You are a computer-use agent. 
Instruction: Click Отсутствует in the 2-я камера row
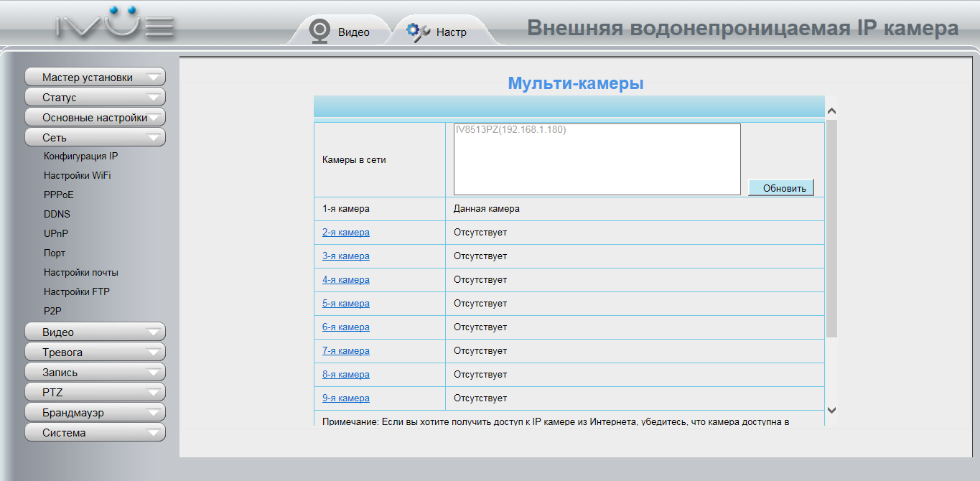[480, 232]
